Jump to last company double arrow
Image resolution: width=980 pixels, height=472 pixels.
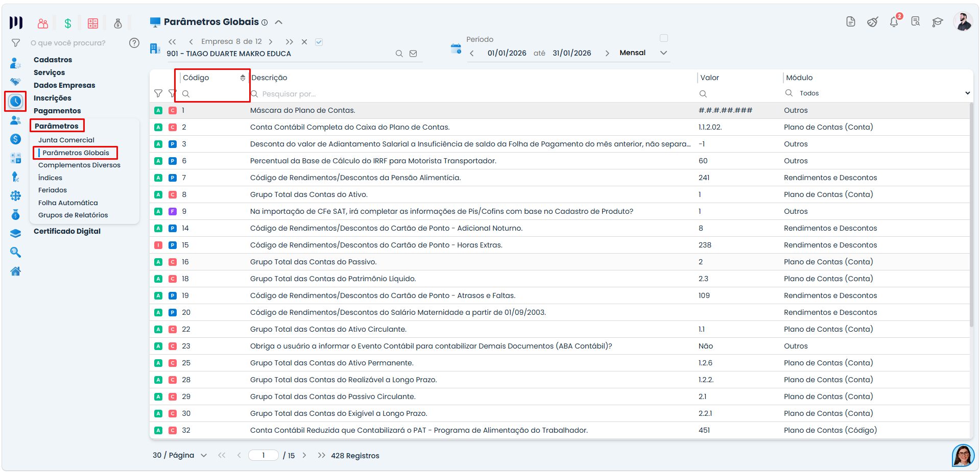coord(290,42)
